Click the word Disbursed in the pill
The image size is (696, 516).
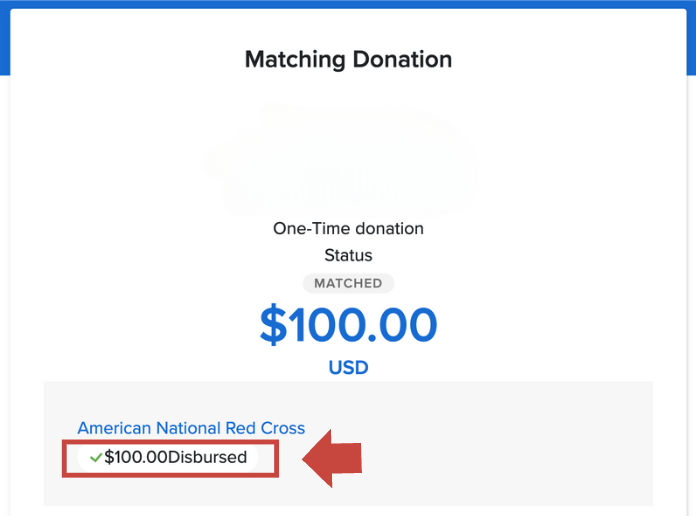pos(207,458)
